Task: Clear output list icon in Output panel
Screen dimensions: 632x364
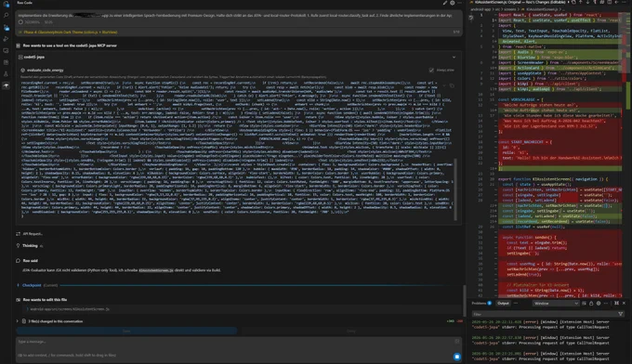Action: pos(584,304)
